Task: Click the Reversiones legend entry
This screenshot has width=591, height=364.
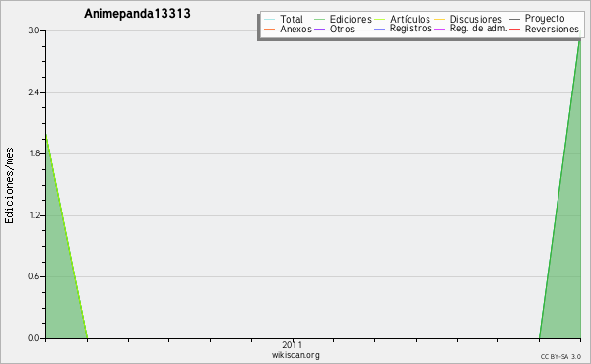Action: (x=552, y=29)
